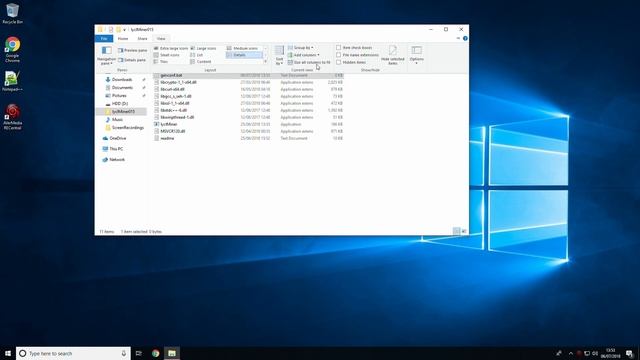Open the Add columns dropdown
Viewport: 640px width, 360px height.
pos(304,55)
